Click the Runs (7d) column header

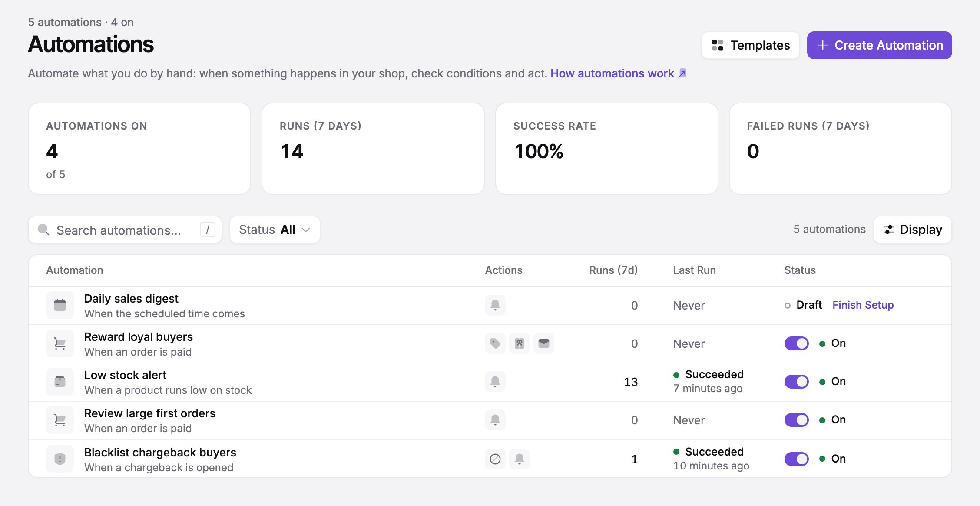[613, 270]
